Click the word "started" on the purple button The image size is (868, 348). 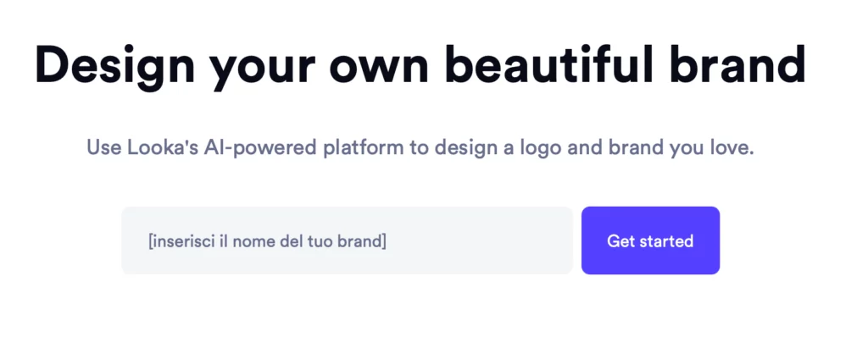[x=666, y=241]
